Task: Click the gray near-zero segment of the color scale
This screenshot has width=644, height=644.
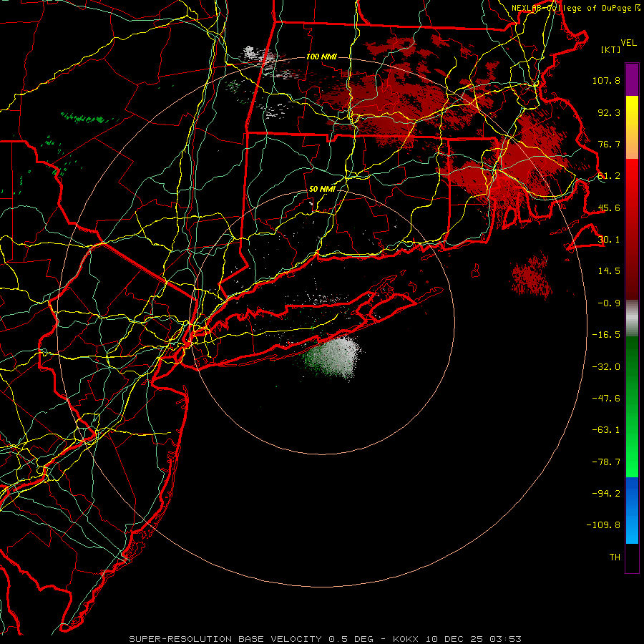Action: 632,318
